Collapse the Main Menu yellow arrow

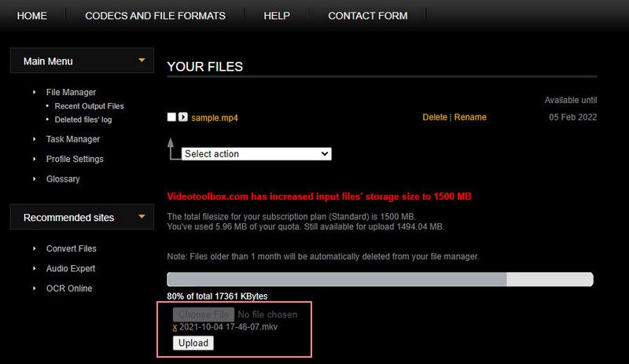(x=142, y=60)
